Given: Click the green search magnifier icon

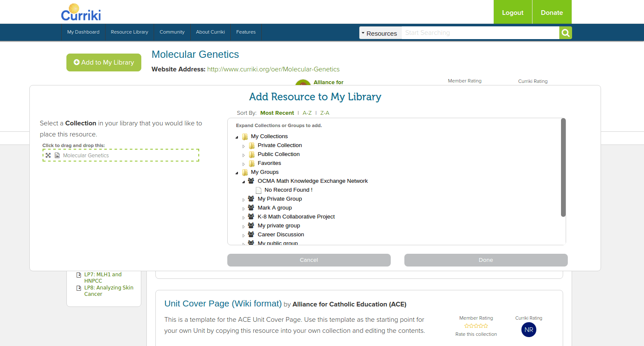Looking at the screenshot, I should 565,33.
